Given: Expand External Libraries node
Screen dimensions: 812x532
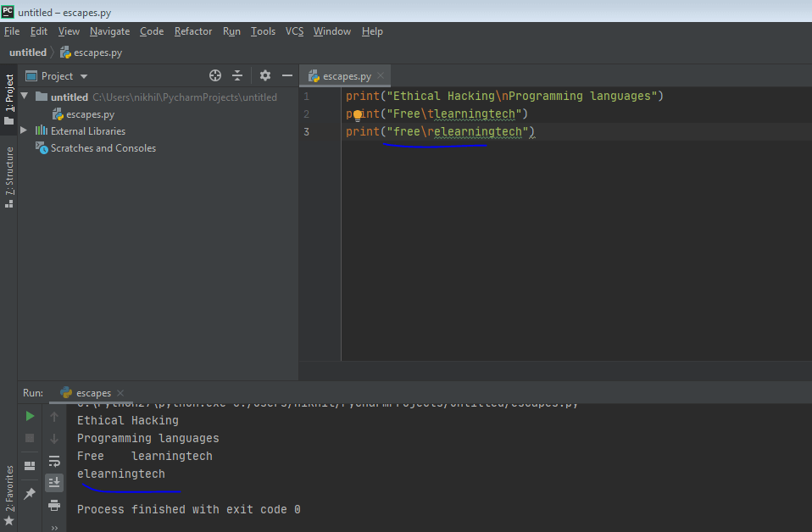Looking at the screenshot, I should click(x=23, y=130).
